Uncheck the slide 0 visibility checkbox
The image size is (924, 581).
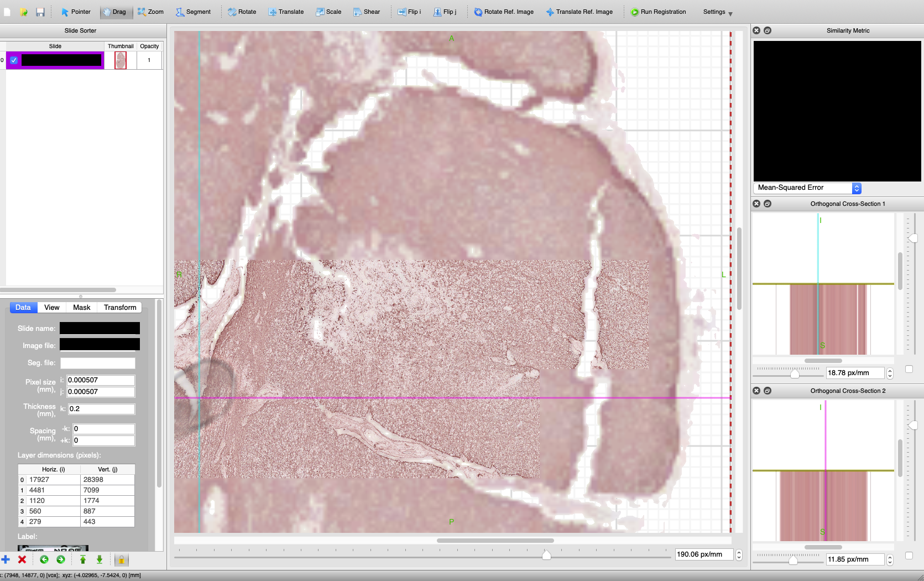pos(14,60)
